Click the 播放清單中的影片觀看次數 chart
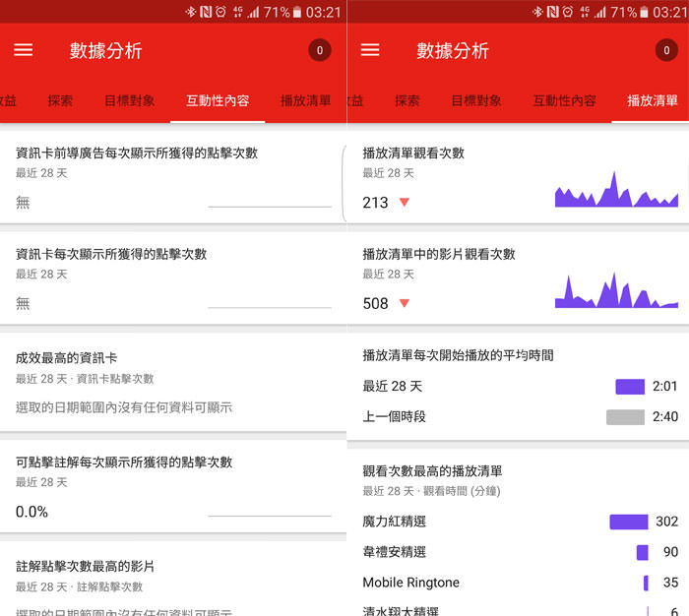 (616, 291)
